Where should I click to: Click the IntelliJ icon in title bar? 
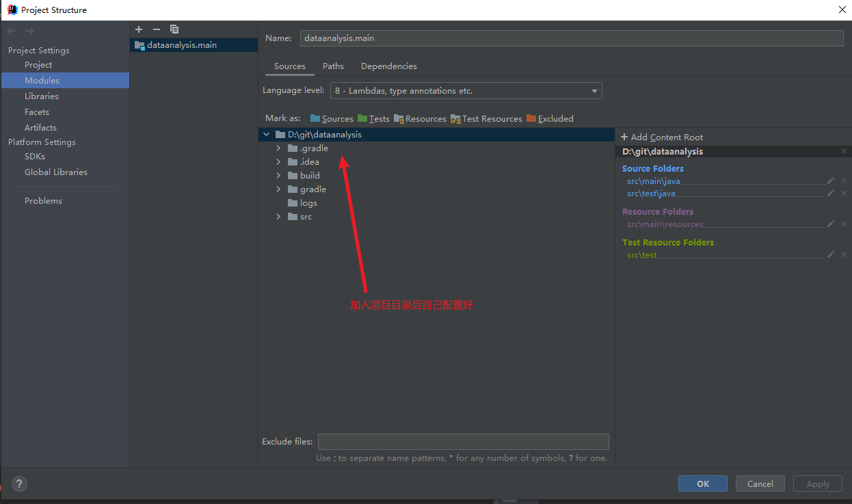click(12, 10)
